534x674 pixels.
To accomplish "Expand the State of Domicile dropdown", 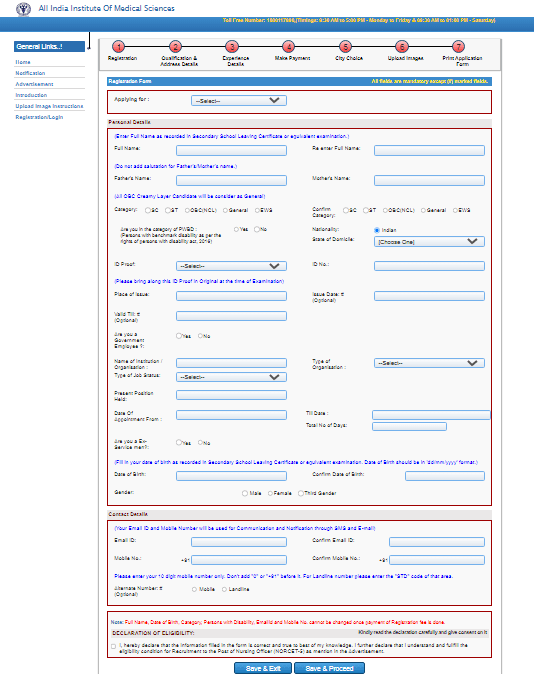I will click(x=429, y=242).
